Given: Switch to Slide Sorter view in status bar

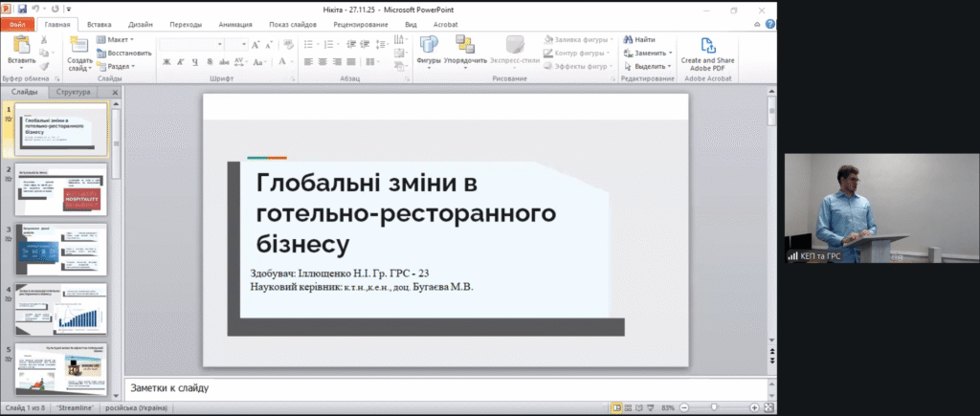Looking at the screenshot, I should (629, 408).
